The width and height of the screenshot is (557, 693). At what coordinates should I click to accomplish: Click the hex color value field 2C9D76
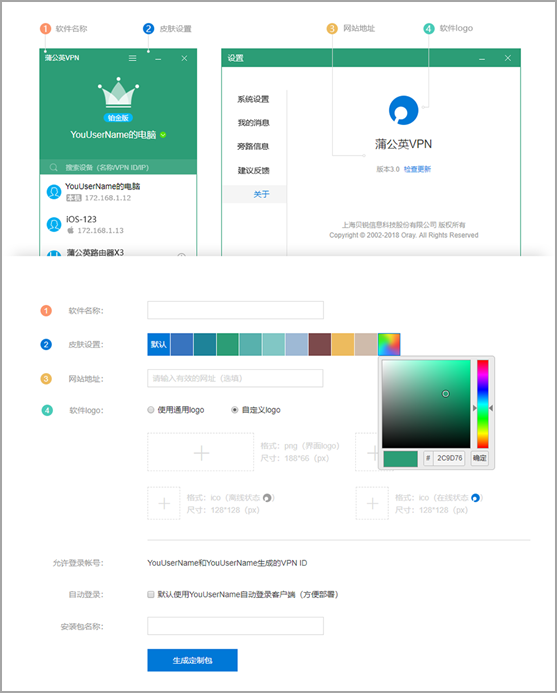[x=449, y=458]
